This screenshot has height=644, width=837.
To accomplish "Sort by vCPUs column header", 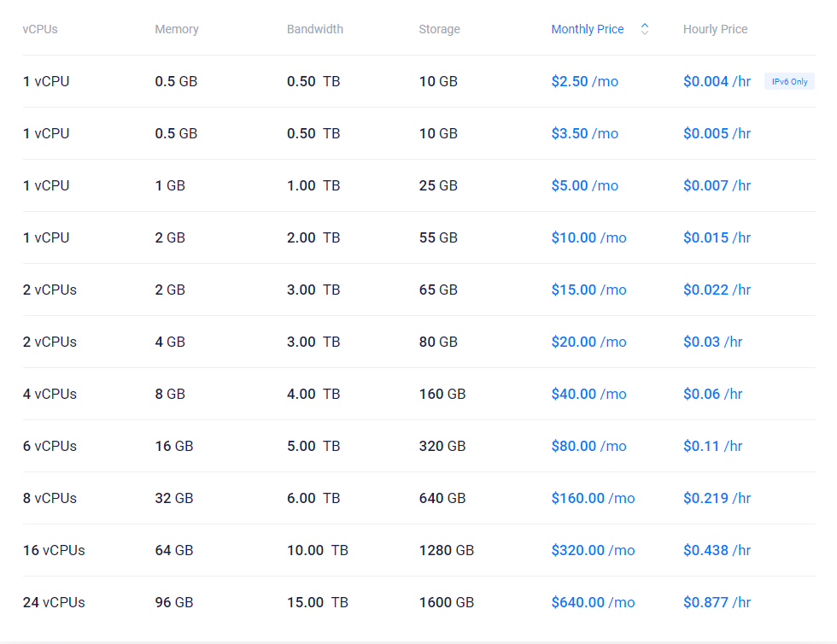I will tap(40, 29).
